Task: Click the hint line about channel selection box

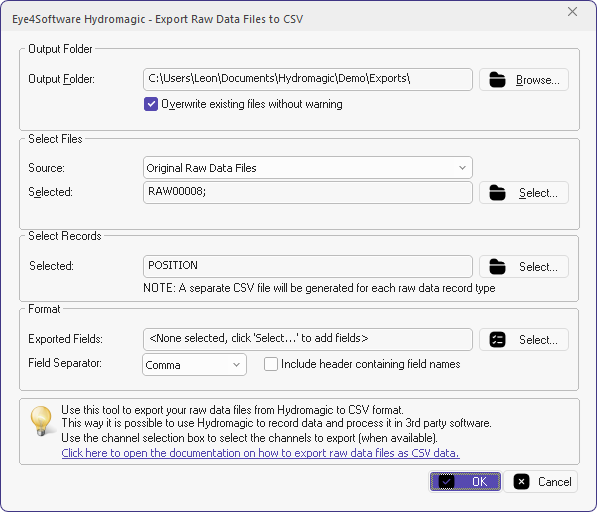Action: [x=249, y=438]
